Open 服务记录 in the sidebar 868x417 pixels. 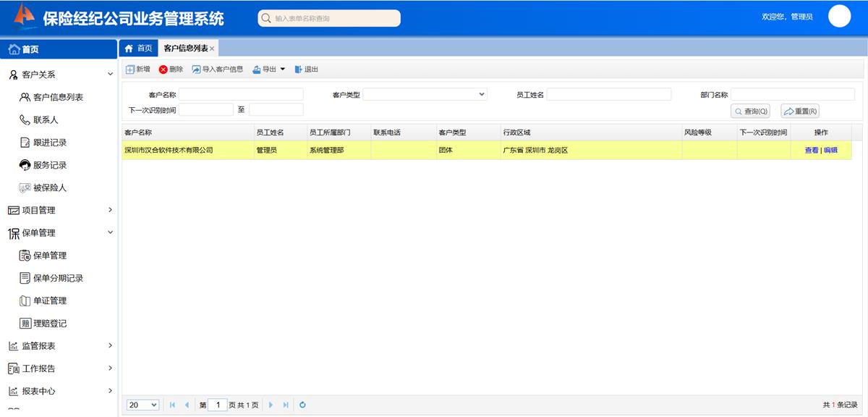pyautogui.click(x=50, y=165)
